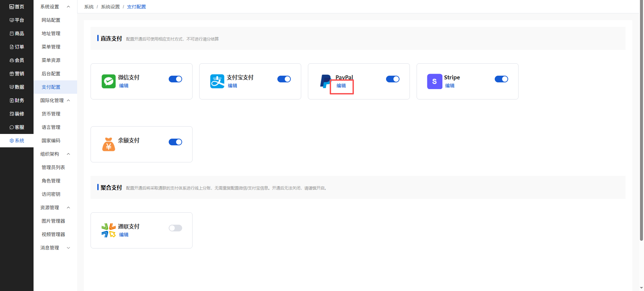The height and width of the screenshot is (291, 644).
Task: Enable the 通联支付 toggle switch
Action: (x=175, y=228)
